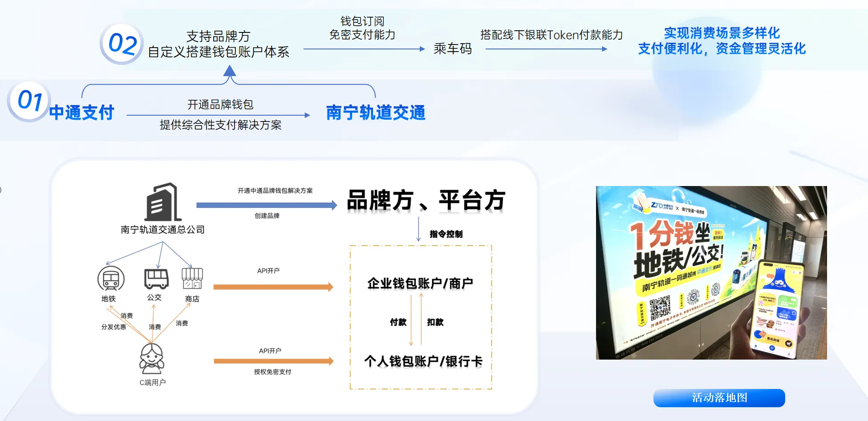
Task: Select the 南宁轨道交通 blue heading
Action: (x=375, y=113)
